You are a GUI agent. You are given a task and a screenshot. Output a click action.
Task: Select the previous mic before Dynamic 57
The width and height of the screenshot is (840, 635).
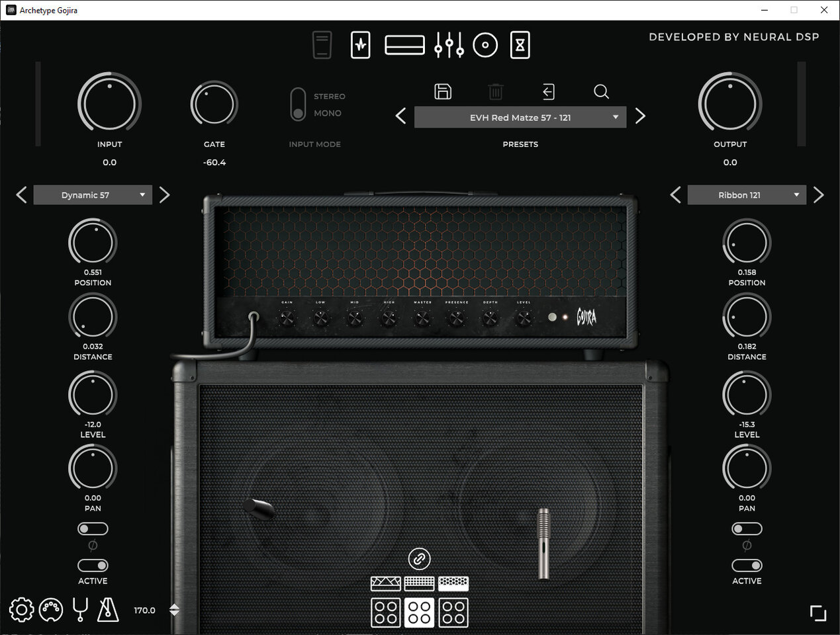point(21,195)
